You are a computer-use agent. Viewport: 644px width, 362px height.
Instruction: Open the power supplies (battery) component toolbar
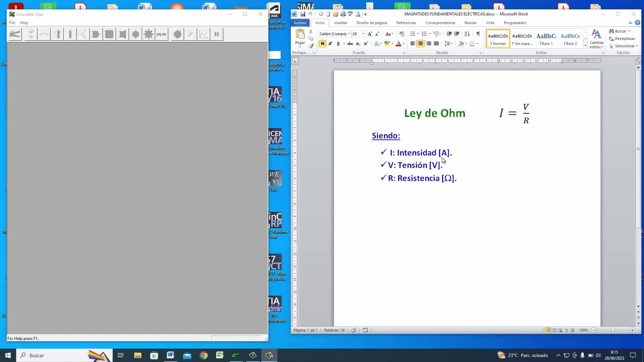coord(31,34)
